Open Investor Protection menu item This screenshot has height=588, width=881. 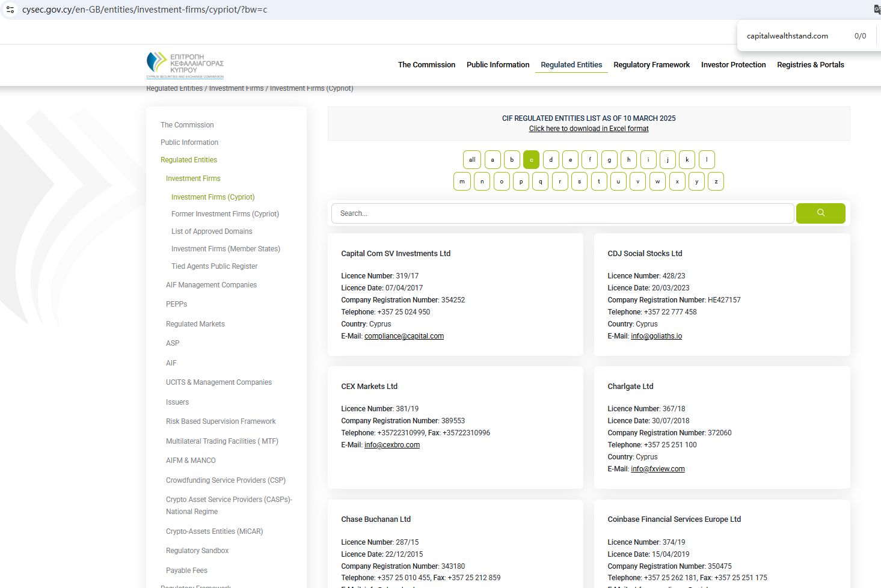coord(733,65)
